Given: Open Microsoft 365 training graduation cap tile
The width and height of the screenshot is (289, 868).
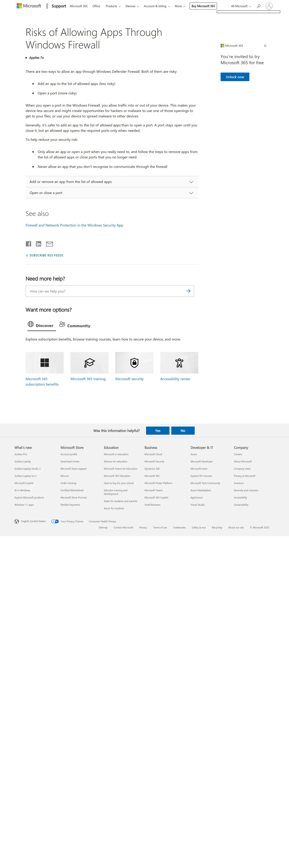Looking at the screenshot, I should [90, 363].
